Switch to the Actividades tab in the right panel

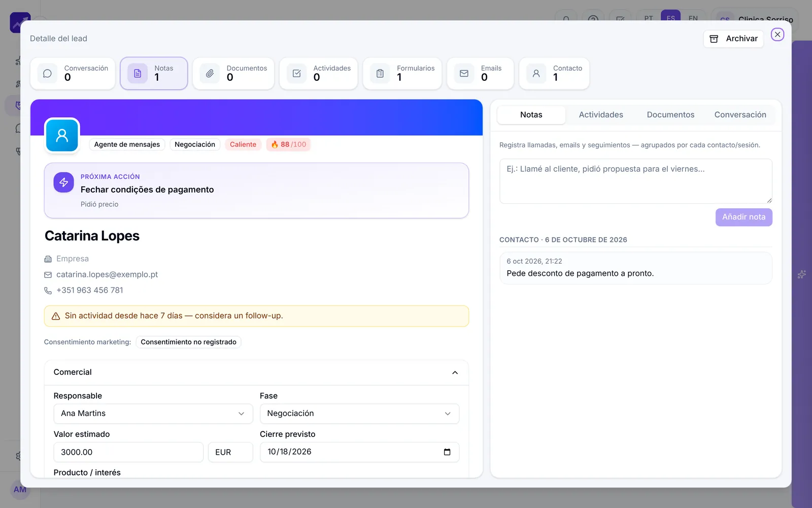tap(601, 115)
